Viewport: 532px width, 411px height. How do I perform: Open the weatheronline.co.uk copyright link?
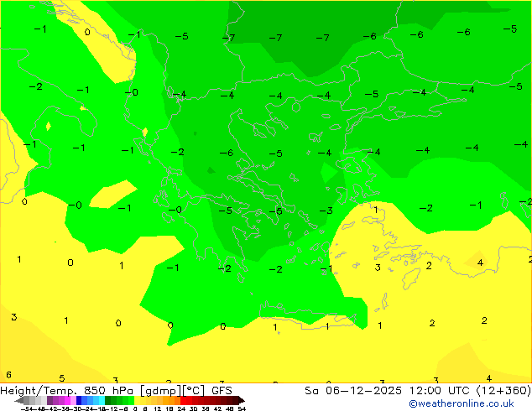click(x=461, y=403)
